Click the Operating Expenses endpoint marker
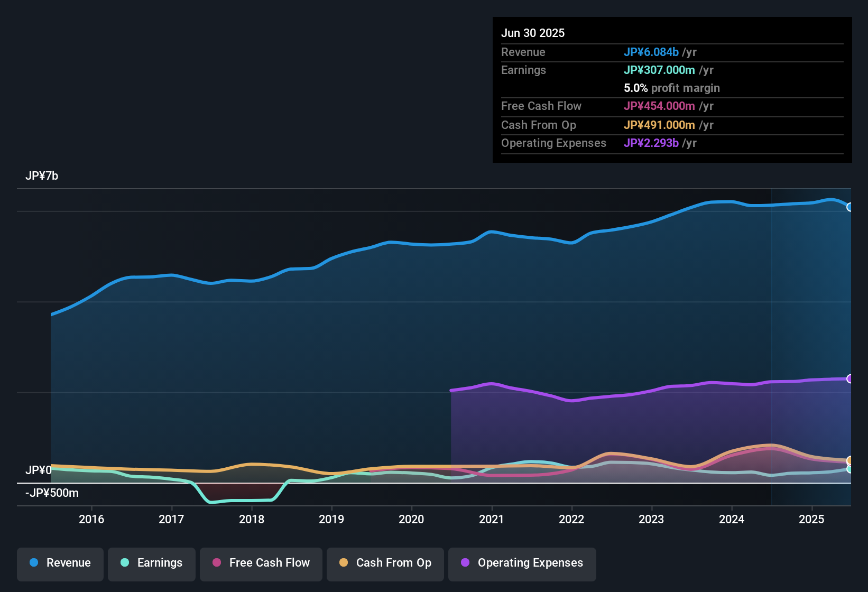Image resolution: width=868 pixels, height=592 pixels. pyautogui.click(x=850, y=378)
